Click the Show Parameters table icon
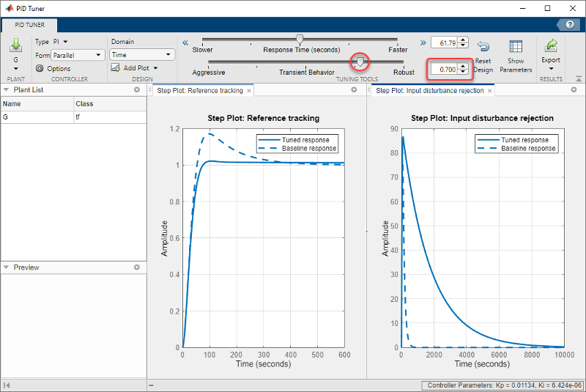 click(516, 46)
